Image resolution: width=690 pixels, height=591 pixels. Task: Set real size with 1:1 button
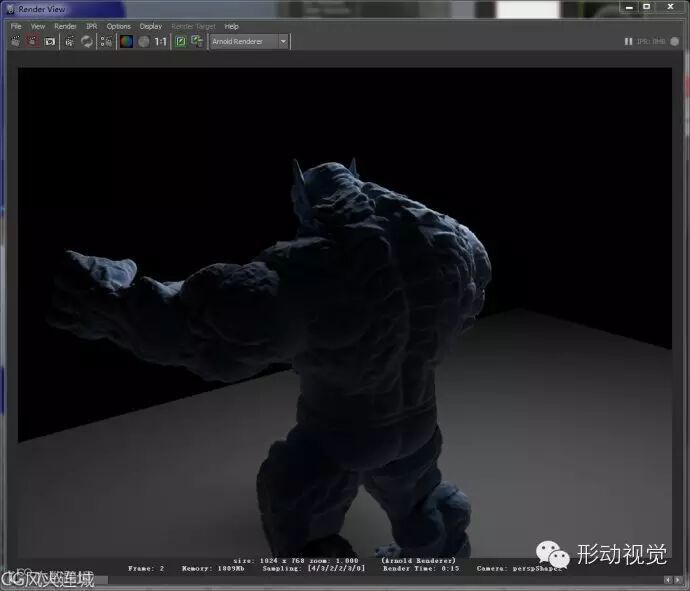[x=160, y=42]
